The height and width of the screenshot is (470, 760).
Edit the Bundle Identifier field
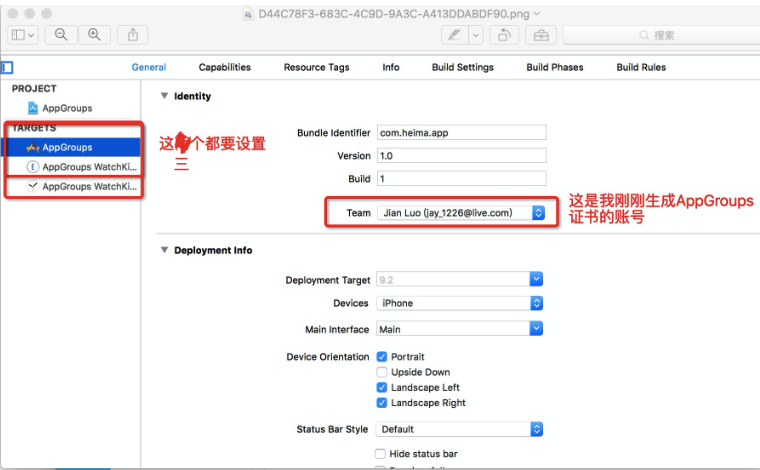click(461, 133)
